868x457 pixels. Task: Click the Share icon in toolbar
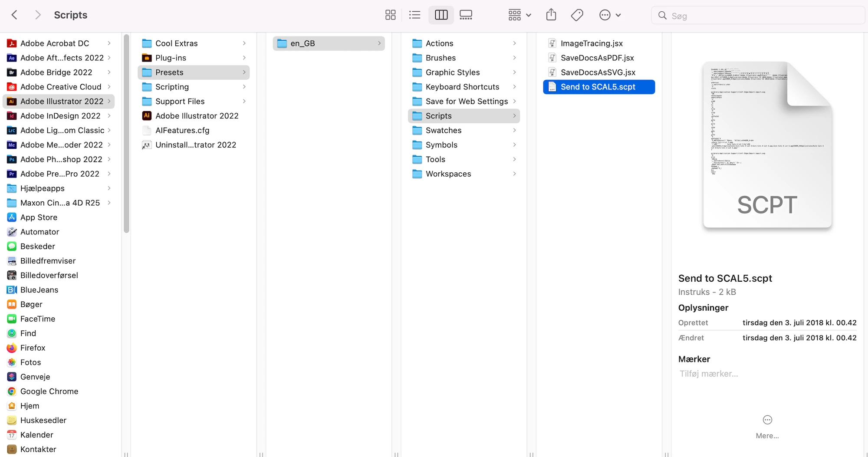(551, 15)
